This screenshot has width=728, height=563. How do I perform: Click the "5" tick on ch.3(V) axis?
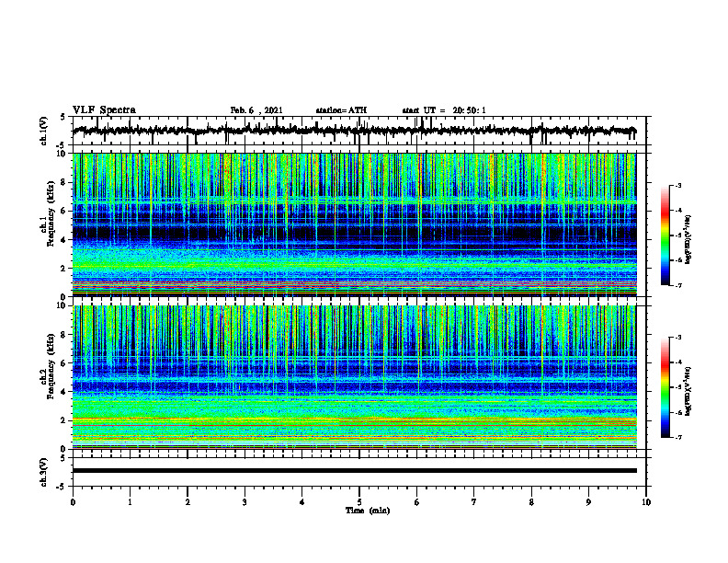point(63,458)
